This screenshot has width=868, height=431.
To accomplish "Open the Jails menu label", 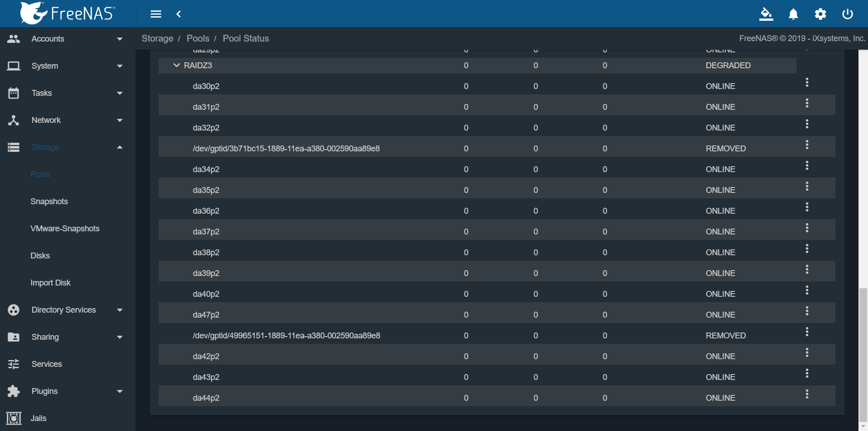I will (x=38, y=418).
